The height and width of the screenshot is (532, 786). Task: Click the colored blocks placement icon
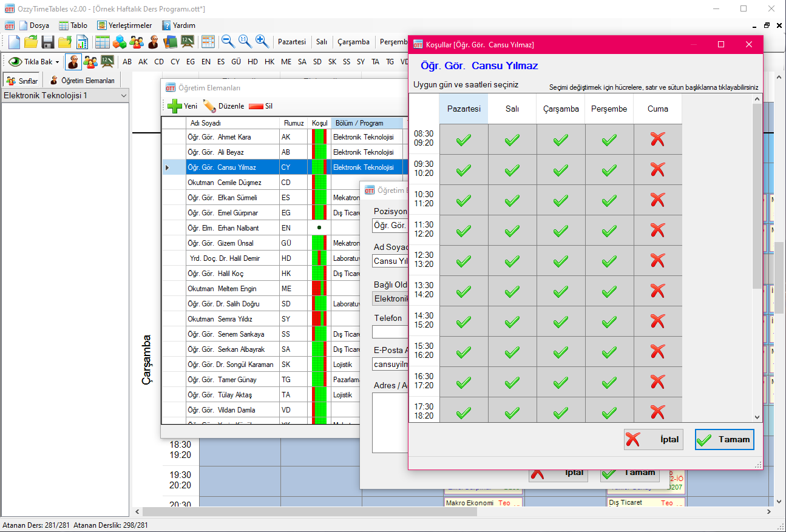point(120,41)
